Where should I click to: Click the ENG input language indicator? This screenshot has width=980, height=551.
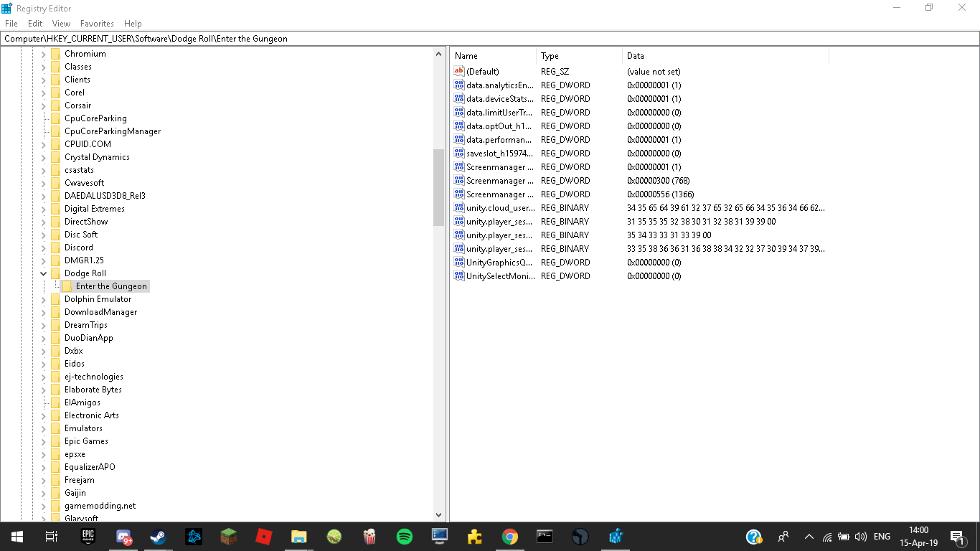click(882, 537)
